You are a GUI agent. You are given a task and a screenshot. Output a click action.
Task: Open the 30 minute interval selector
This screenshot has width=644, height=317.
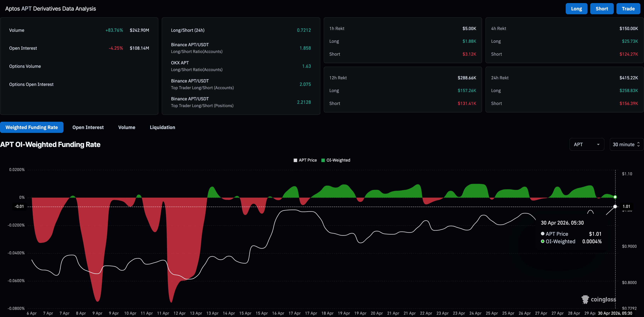pyautogui.click(x=624, y=144)
